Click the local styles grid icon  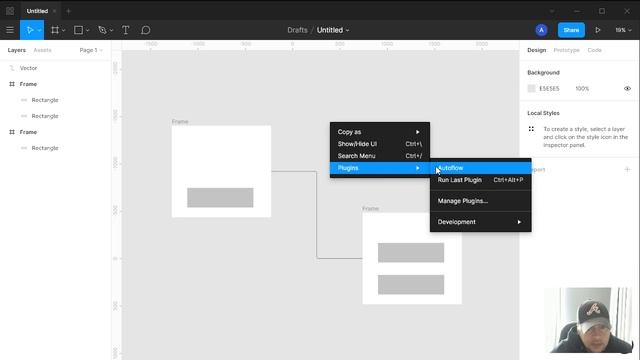[531, 129]
